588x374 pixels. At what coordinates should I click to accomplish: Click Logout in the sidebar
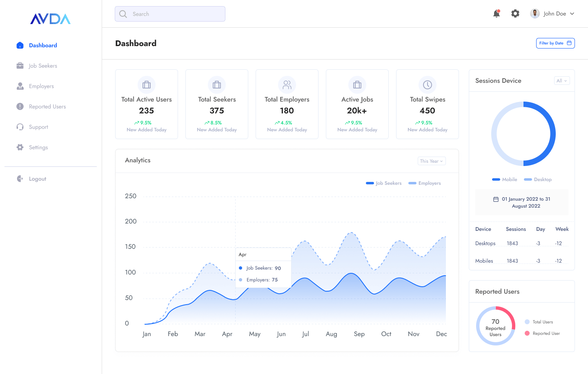[x=37, y=179]
